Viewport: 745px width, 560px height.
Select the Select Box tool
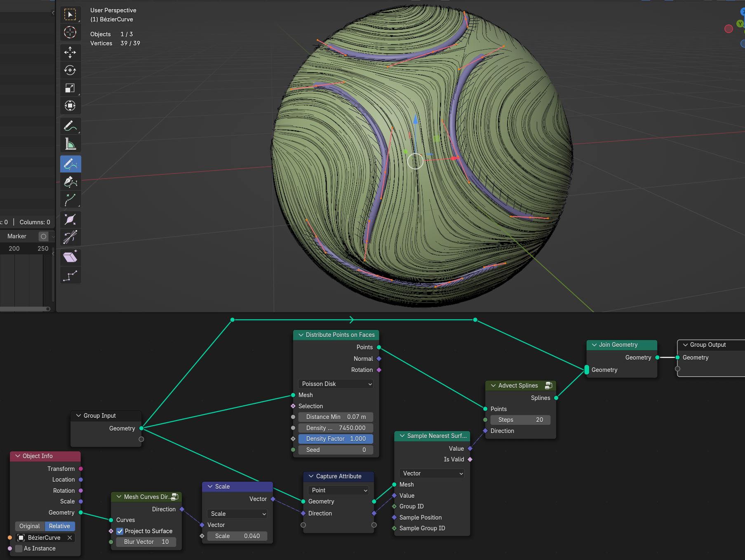pos(70,14)
